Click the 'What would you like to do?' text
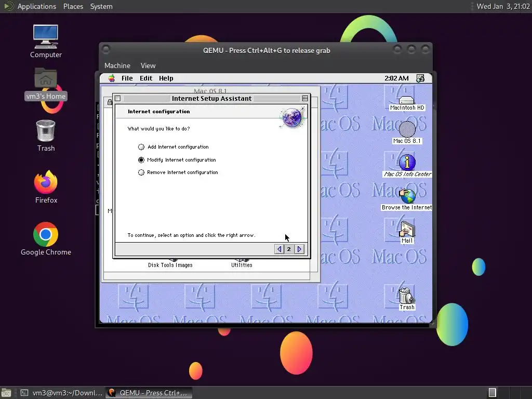 158,129
